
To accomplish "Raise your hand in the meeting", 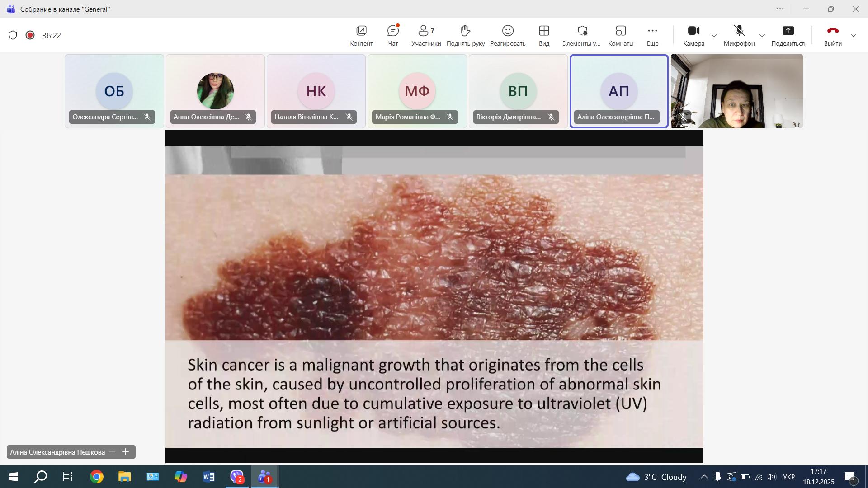I will (465, 35).
